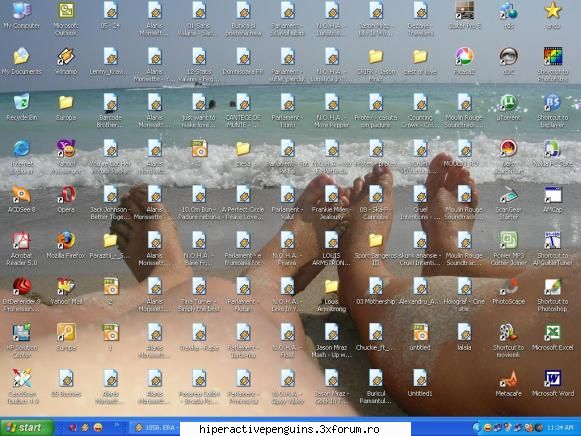
Task: Launch the Guitar Pro 5 shortcut
Action: pyautogui.click(x=465, y=16)
